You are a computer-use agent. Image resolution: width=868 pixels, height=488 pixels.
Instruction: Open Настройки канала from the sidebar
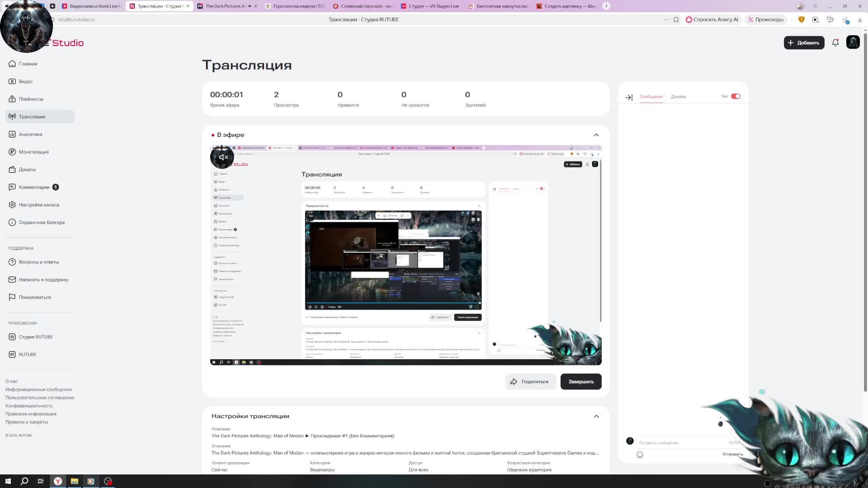[38, 205]
